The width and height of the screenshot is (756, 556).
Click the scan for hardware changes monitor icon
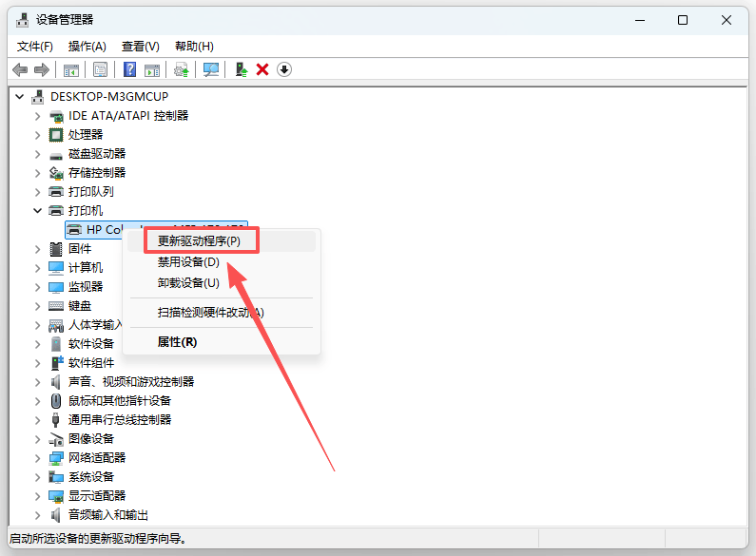pyautogui.click(x=211, y=69)
